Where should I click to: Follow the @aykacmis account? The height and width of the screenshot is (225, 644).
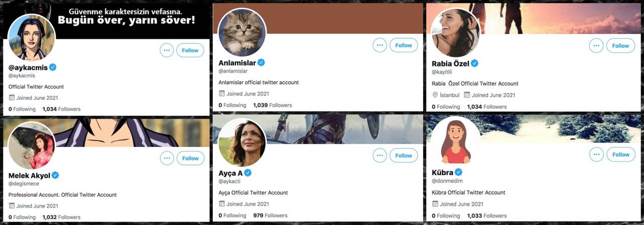point(190,50)
